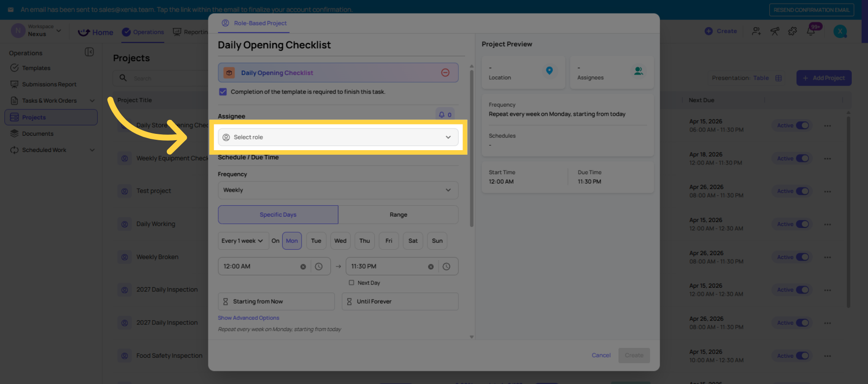Open more options for the Test project row
This screenshot has height=384, width=868.
click(x=827, y=192)
